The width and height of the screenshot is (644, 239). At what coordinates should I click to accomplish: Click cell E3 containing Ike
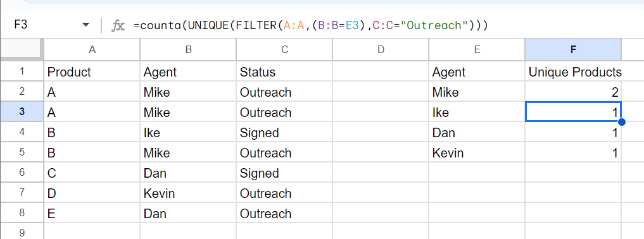click(477, 111)
